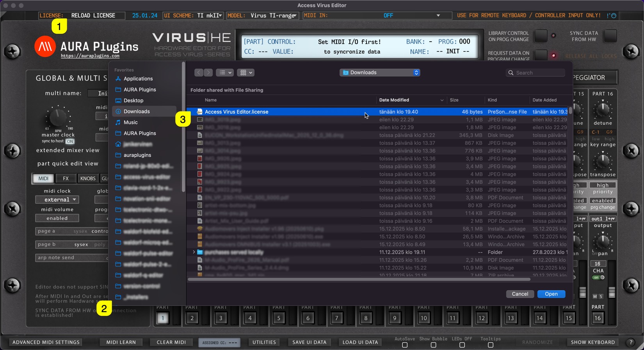The width and height of the screenshot is (644, 350).
Task: Open the MIDI IN dropdown
Action: [x=438, y=16]
